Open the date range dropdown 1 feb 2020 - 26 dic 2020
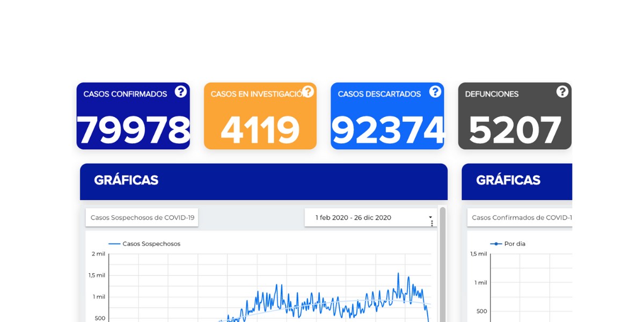This screenshot has height=322, width=644. (371, 217)
